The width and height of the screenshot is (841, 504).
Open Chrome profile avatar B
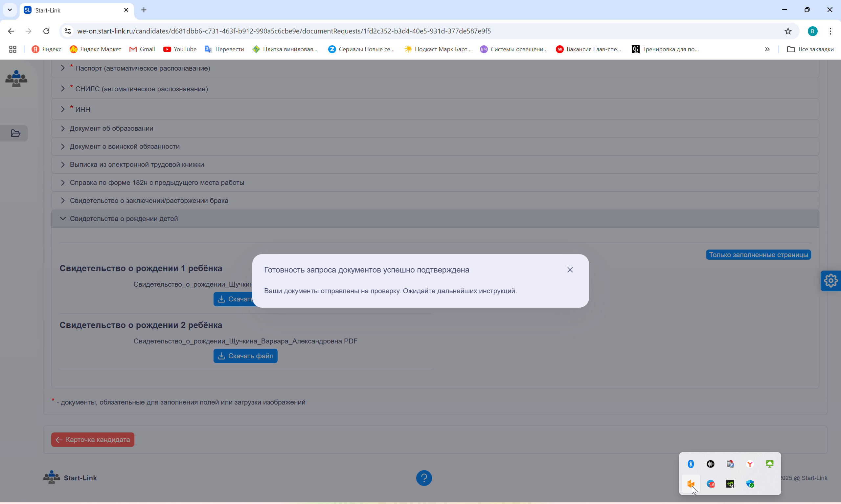(812, 31)
